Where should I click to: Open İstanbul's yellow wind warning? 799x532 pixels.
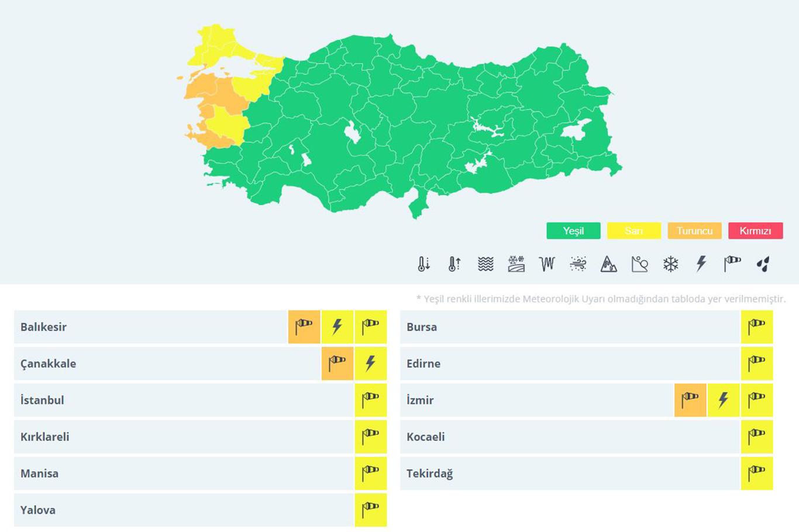[371, 400]
